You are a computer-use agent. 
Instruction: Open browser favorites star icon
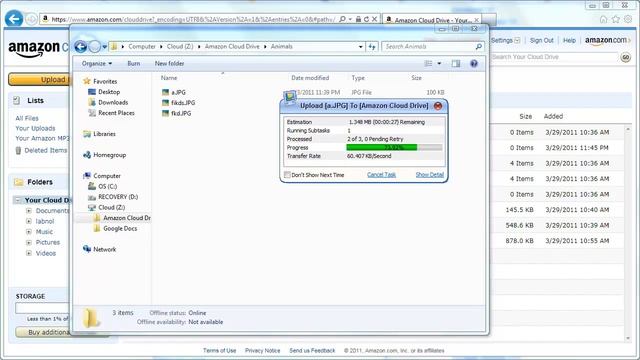tap(616, 19)
